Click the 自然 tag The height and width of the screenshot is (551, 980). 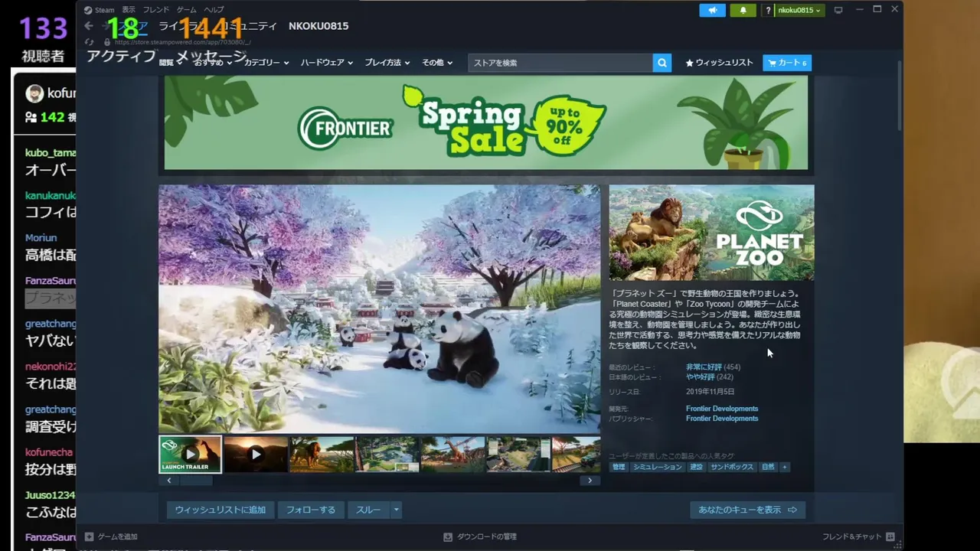pos(768,467)
